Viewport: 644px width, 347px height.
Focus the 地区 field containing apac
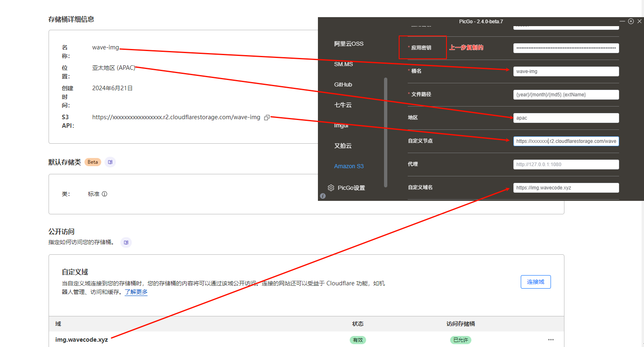[566, 118]
